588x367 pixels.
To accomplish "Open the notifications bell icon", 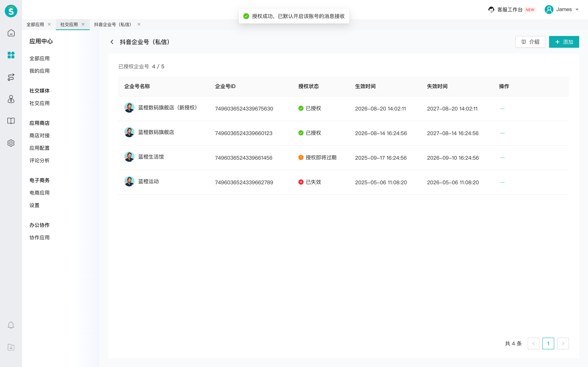I will click(x=11, y=325).
